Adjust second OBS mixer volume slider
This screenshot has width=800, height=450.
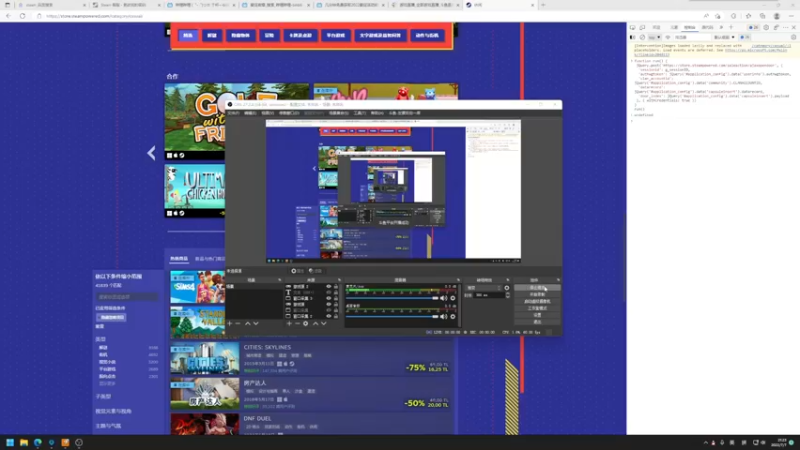pyautogui.click(x=391, y=317)
